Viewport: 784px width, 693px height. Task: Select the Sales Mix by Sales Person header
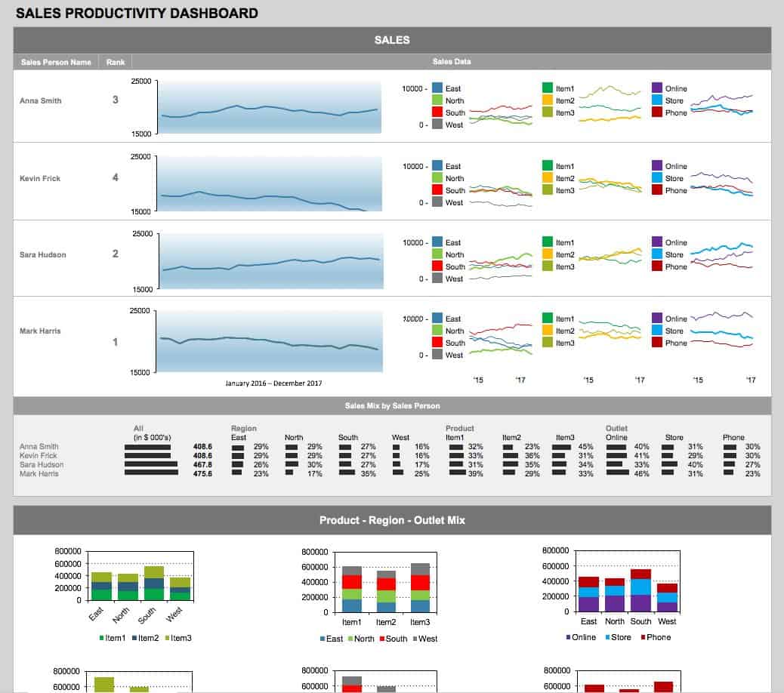tap(392, 406)
